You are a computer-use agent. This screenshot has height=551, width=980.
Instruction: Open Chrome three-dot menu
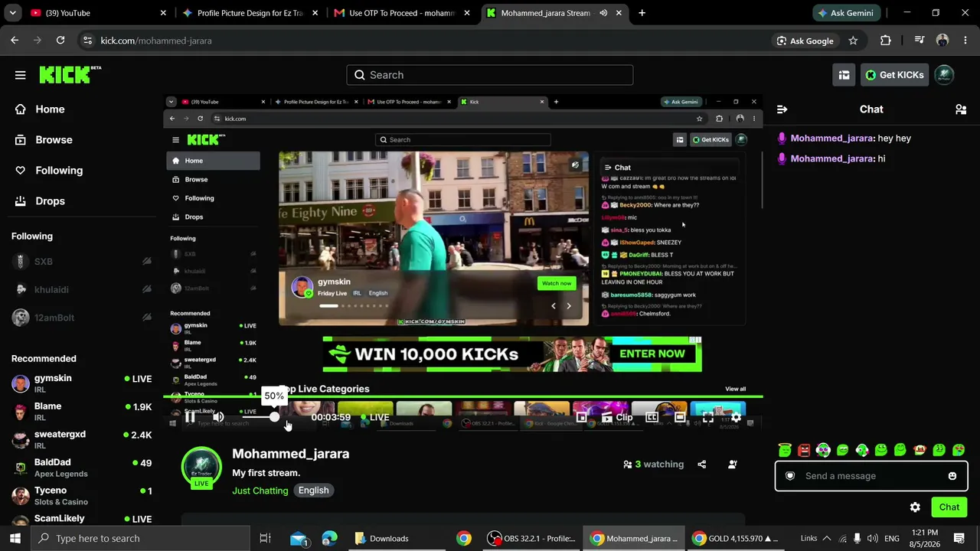(x=964, y=41)
